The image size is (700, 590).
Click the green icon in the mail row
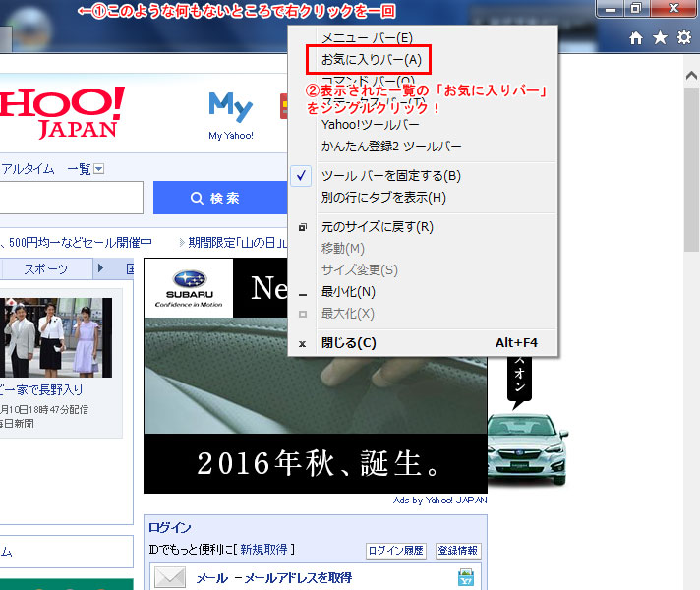click(465, 578)
